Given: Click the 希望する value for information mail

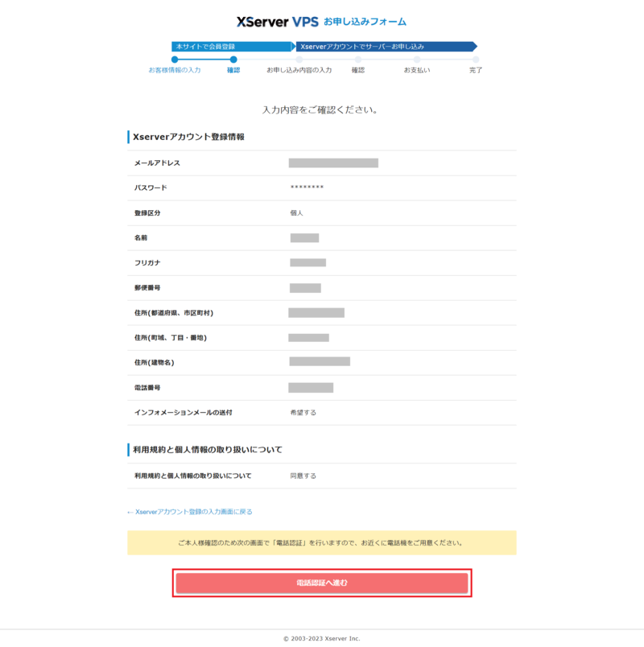Looking at the screenshot, I should [x=303, y=412].
